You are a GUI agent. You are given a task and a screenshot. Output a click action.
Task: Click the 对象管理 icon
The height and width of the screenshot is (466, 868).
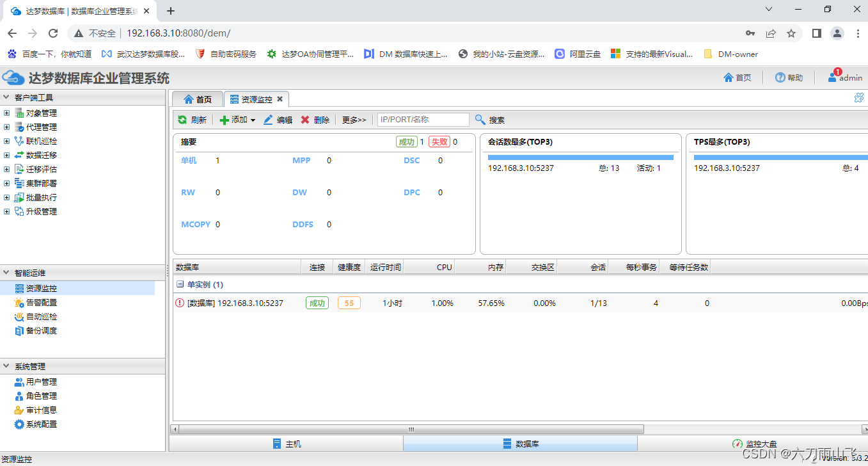pos(19,113)
